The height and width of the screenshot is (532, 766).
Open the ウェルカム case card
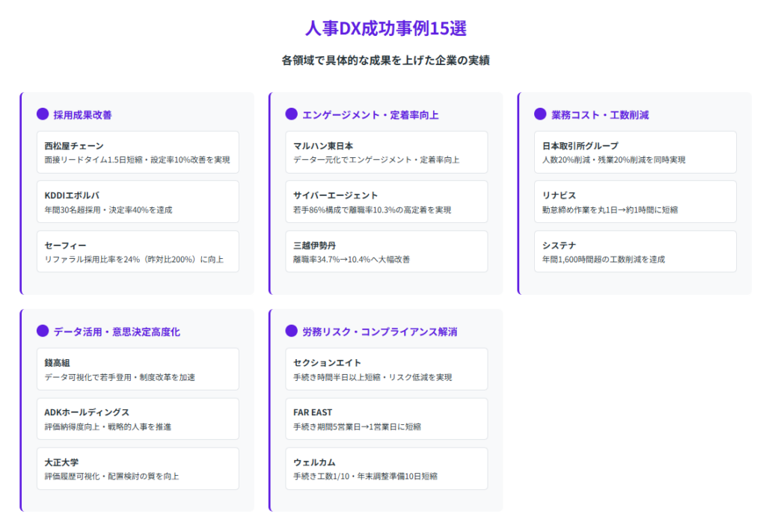coord(386,468)
